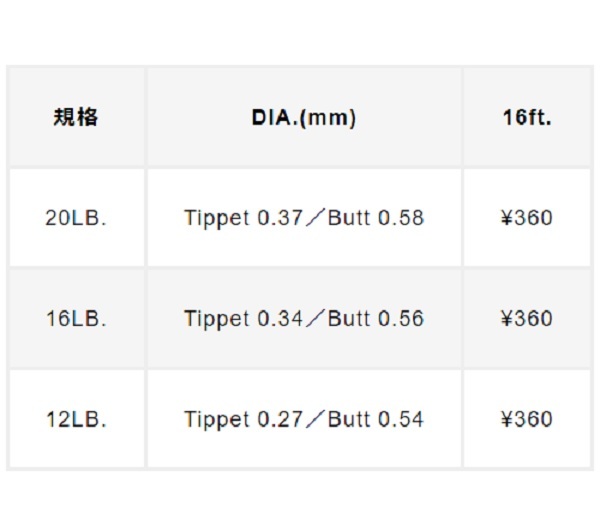This screenshot has height=526, width=600.
Task: Select the 20LB. row label
Action: pos(76,218)
